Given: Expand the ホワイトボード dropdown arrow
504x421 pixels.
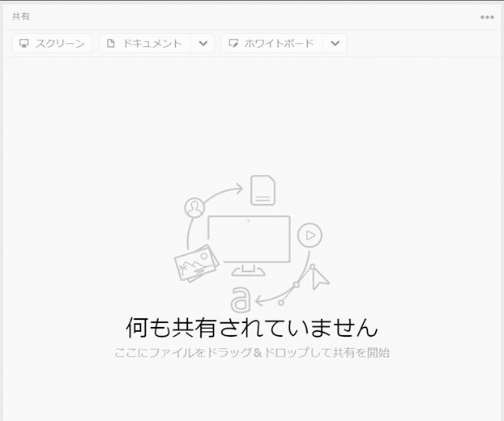Looking at the screenshot, I should click(x=335, y=43).
